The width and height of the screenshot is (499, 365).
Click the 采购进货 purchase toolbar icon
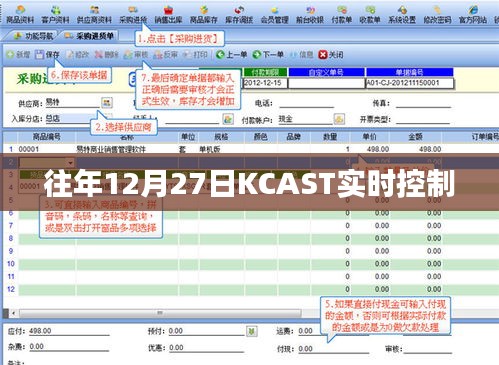coord(133,14)
